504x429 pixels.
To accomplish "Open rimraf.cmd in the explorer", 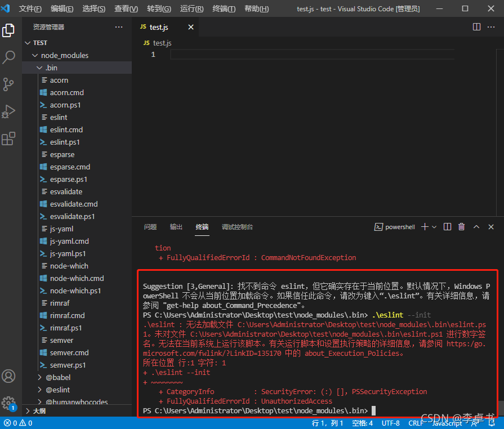I will [x=77, y=315].
